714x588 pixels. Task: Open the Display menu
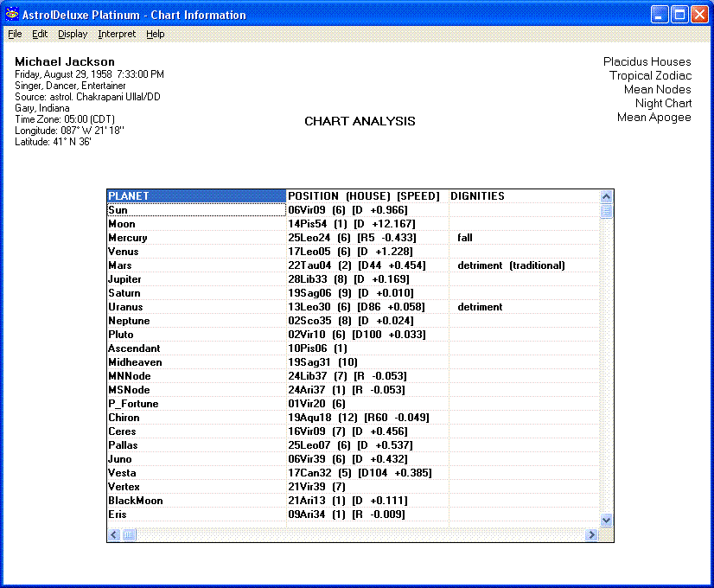click(73, 34)
